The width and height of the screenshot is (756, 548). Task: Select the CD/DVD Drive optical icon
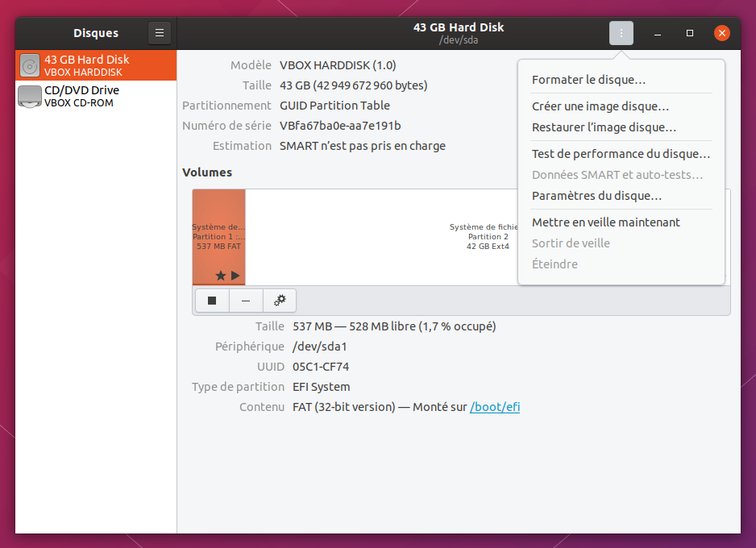point(29,97)
